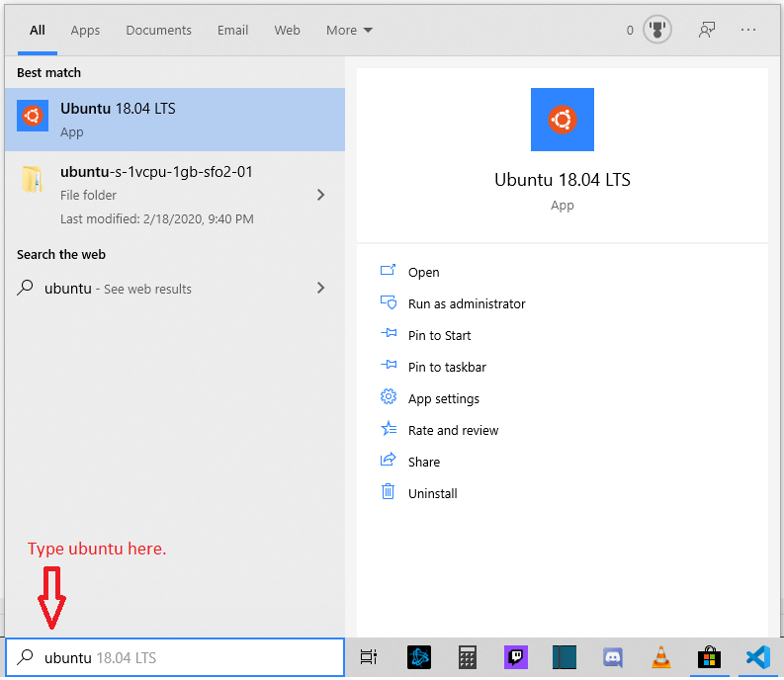Open the teal book app on taskbar
This screenshot has height=680, width=784.
point(564,657)
